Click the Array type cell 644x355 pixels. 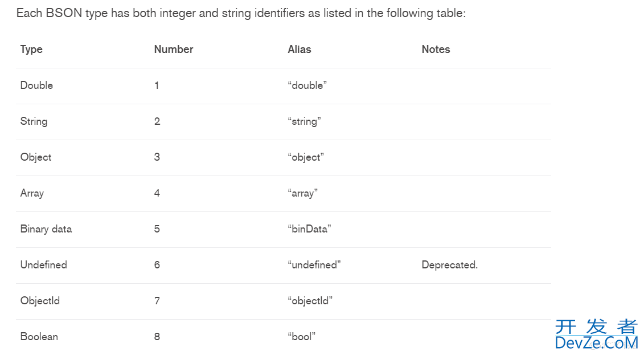click(x=32, y=193)
